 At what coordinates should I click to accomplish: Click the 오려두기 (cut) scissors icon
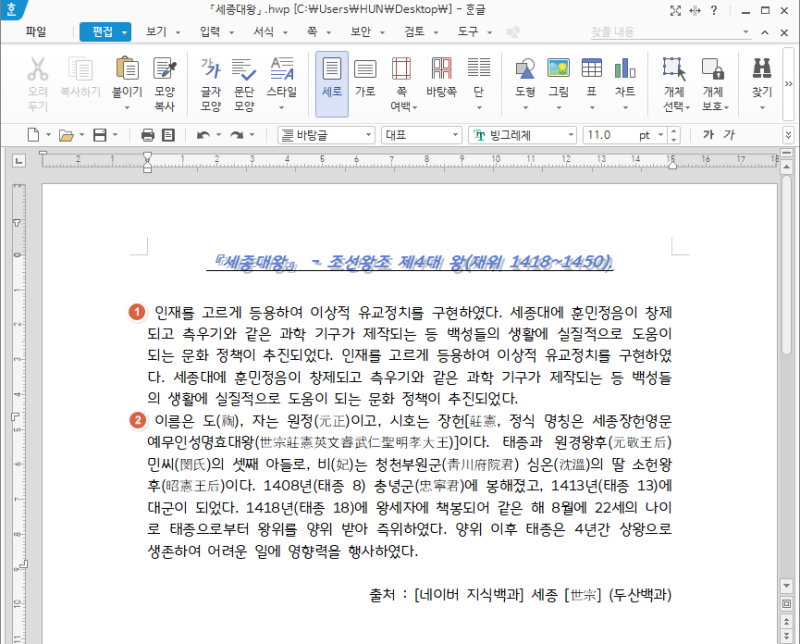pyautogui.click(x=38, y=69)
